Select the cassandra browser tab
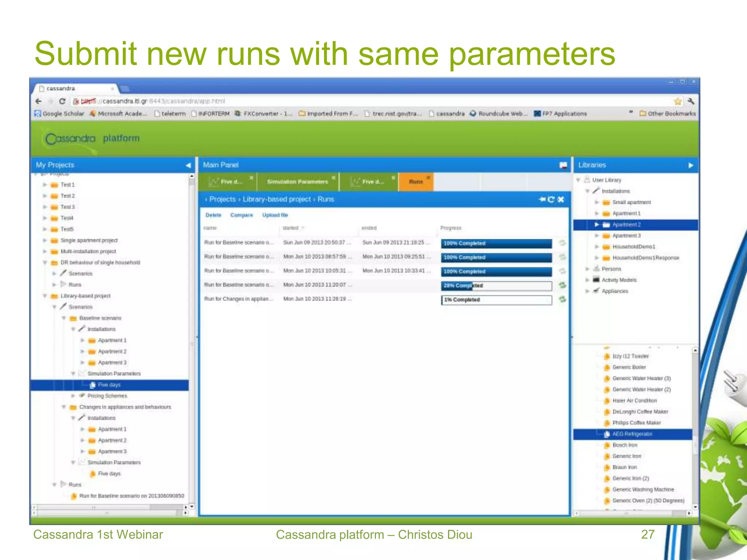 [x=76, y=89]
